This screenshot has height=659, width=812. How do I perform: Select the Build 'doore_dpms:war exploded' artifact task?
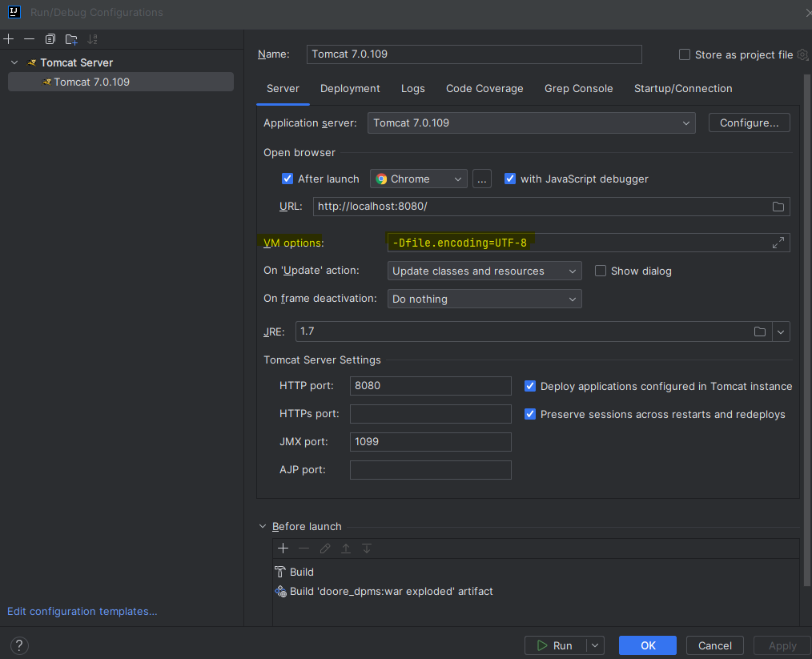click(x=536, y=591)
